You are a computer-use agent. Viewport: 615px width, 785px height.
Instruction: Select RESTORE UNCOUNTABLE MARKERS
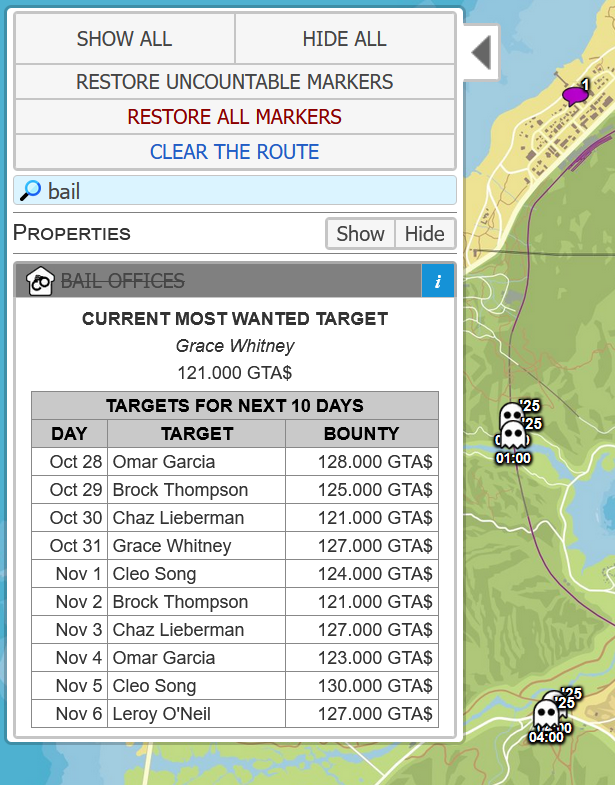coord(235,82)
